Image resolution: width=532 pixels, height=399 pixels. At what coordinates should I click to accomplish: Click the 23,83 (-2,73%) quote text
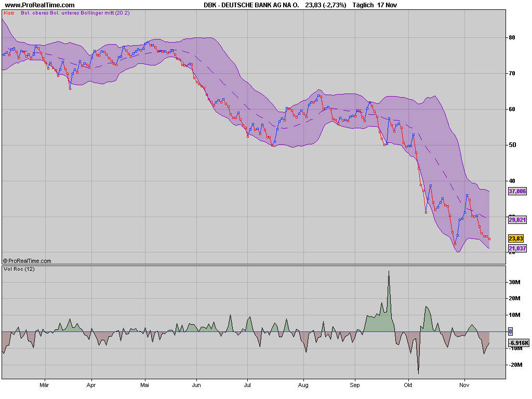[326, 5]
